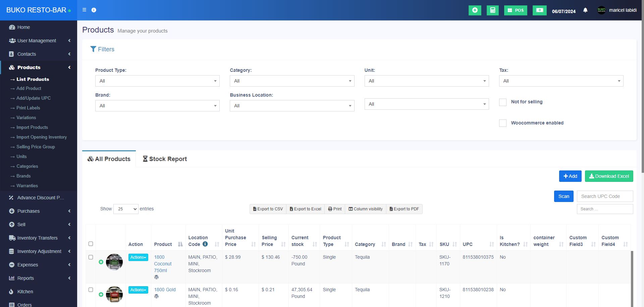Click the Download Excel button
Image resolution: width=644 pixels, height=307 pixels.
[x=609, y=176]
